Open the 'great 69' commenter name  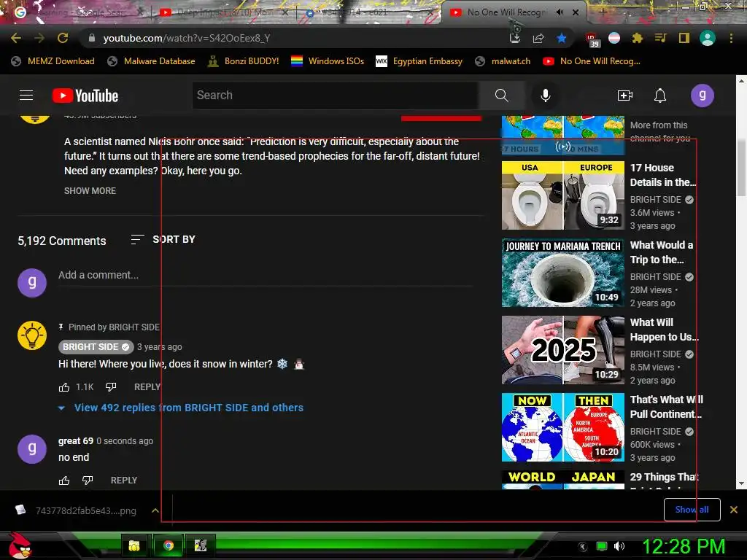[x=76, y=441]
